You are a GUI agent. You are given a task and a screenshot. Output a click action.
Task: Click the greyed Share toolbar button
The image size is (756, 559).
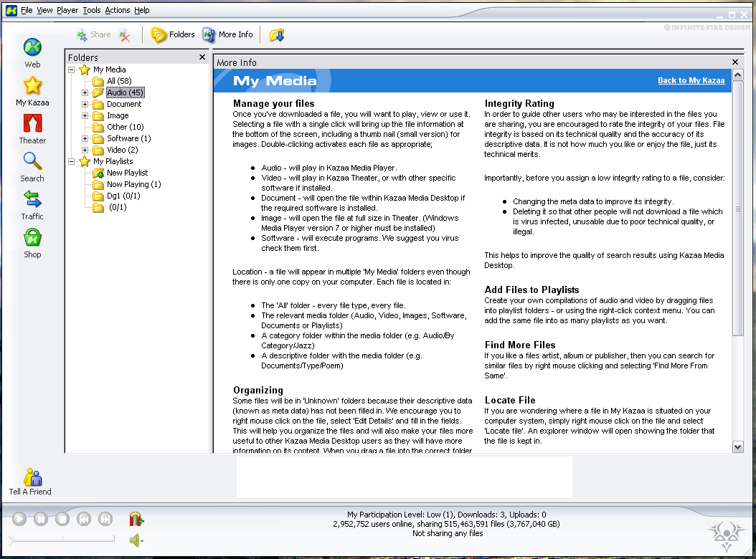tap(94, 34)
